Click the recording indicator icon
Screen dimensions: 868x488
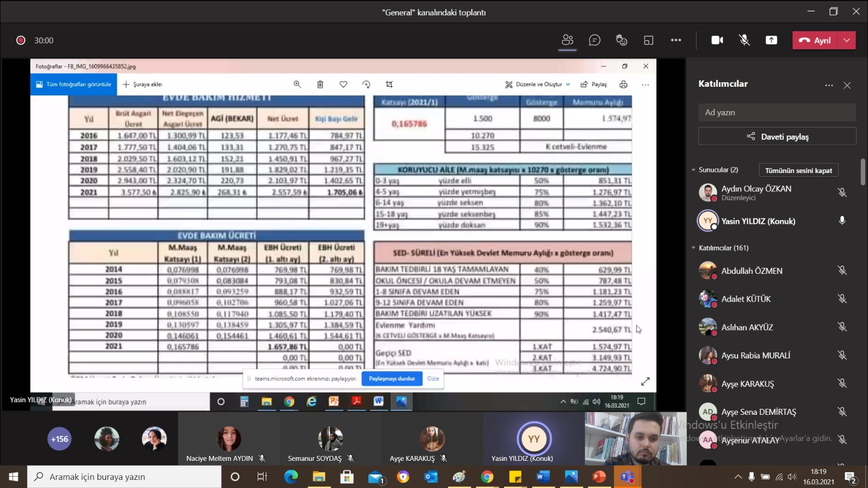coord(21,40)
